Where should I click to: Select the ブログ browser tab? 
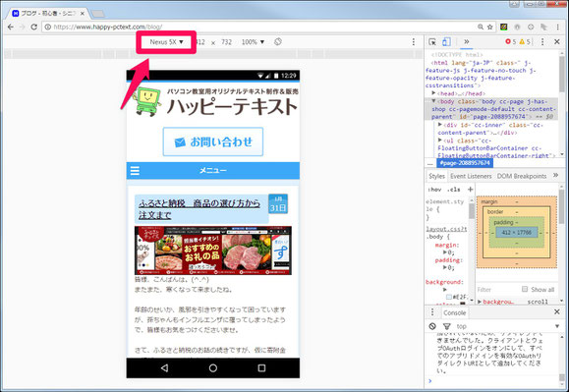coord(47,14)
